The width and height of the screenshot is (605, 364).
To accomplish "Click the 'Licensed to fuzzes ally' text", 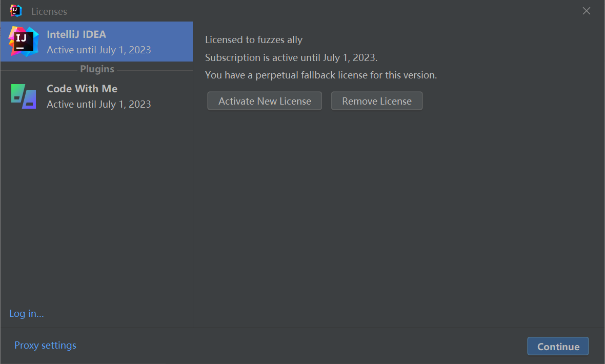I will coord(254,40).
